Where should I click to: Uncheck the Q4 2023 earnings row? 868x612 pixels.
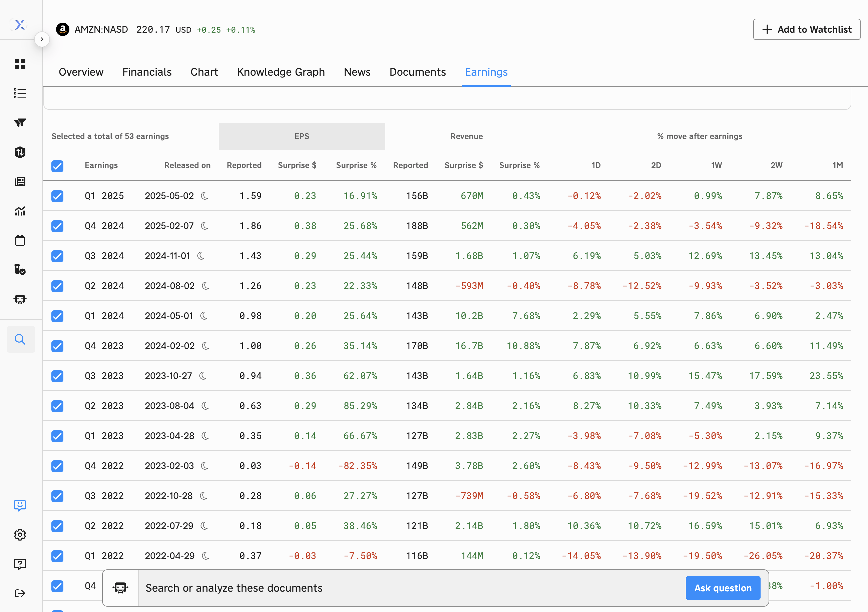(x=57, y=346)
